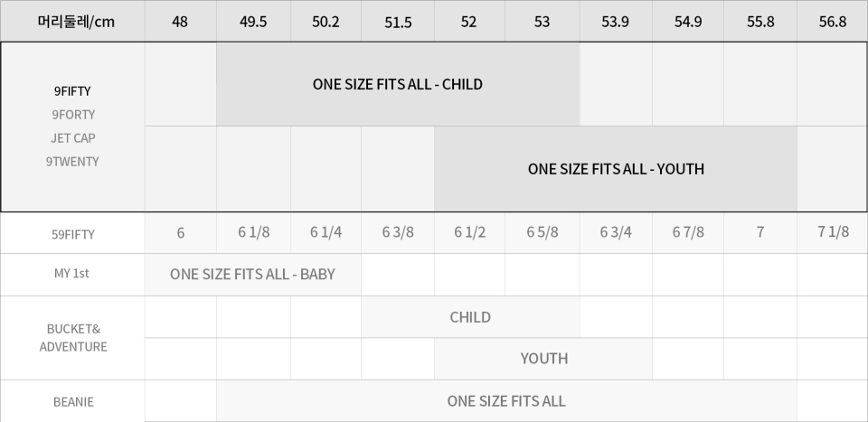Click the 머리둘레/cm header cell
This screenshot has height=422, width=868.
[x=72, y=22]
